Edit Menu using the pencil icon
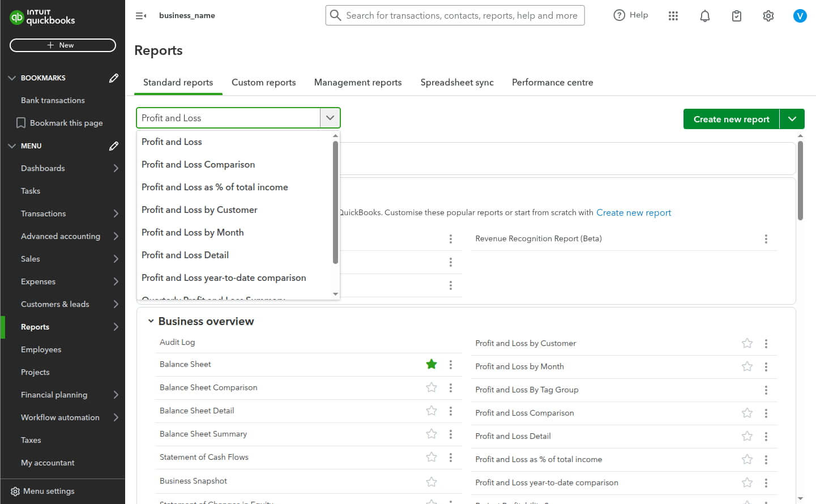Viewport: 816px width, 504px height. point(114,146)
